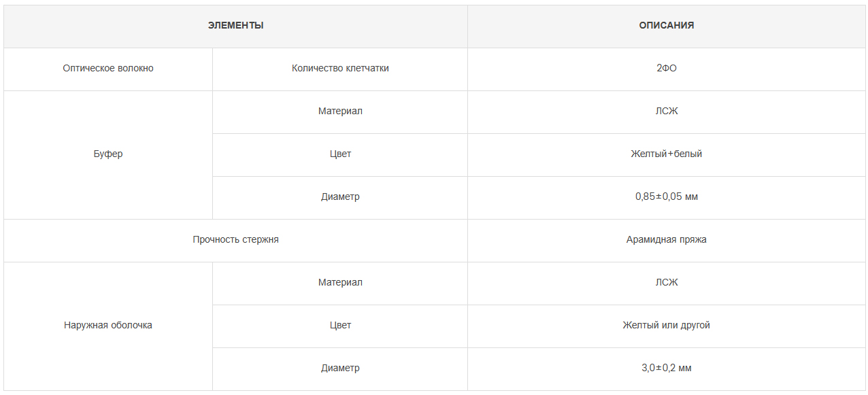Select the 2ФО value cell
The width and height of the screenshot is (868, 395).
point(667,69)
